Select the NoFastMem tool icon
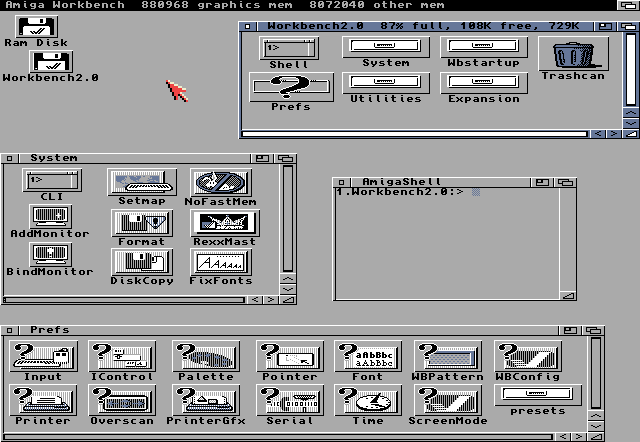Screen dimensions: 640x442 pyautogui.click(x=220, y=183)
